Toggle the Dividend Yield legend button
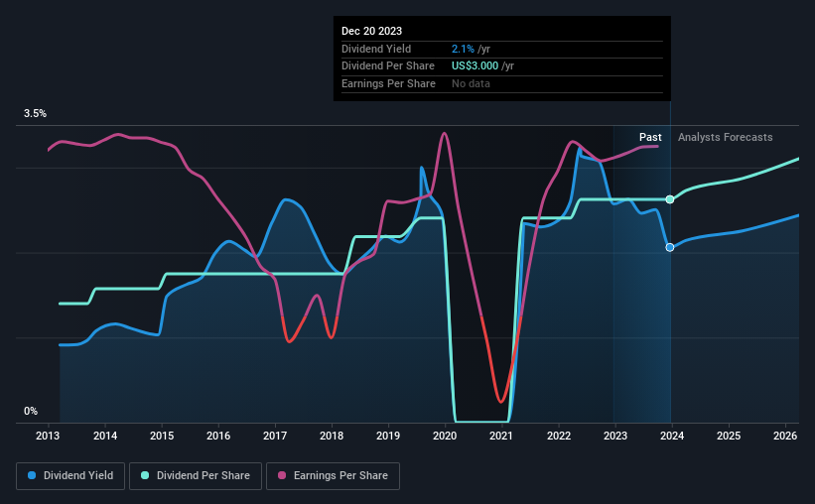This screenshot has height=504, width=815. (70, 476)
